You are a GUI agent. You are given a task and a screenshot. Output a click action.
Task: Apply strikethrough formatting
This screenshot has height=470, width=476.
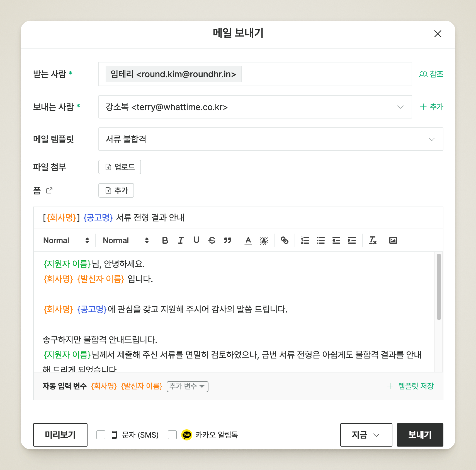[212, 240]
